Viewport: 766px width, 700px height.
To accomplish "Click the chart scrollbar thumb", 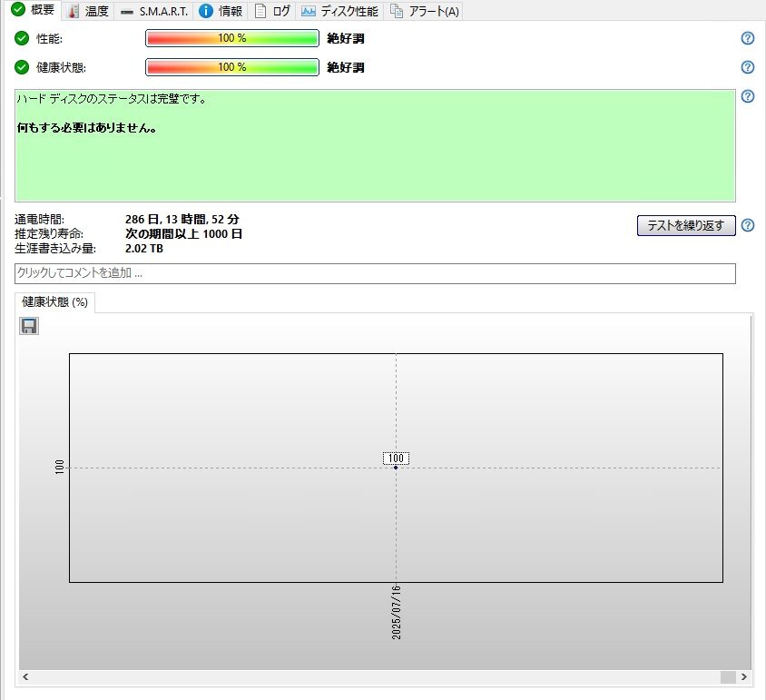I will pos(728,676).
